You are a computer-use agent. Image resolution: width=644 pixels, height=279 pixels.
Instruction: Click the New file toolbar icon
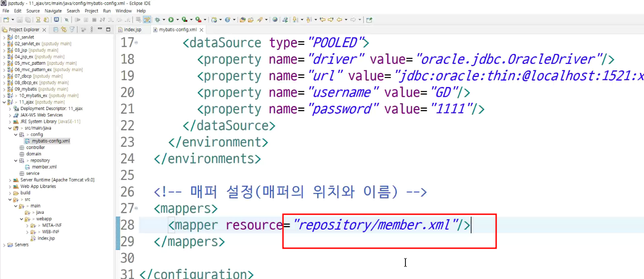pyautogui.click(x=6, y=20)
